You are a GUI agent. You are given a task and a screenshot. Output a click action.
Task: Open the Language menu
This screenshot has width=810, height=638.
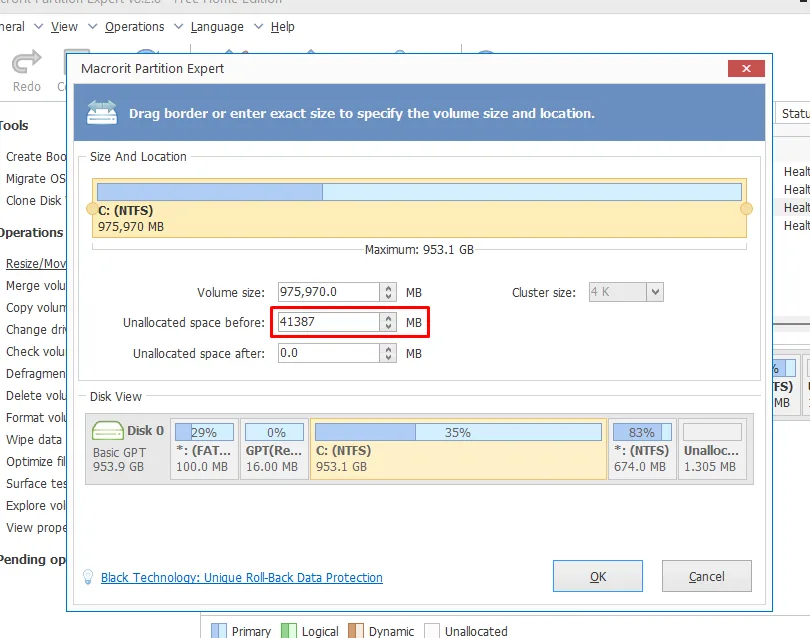(x=217, y=27)
